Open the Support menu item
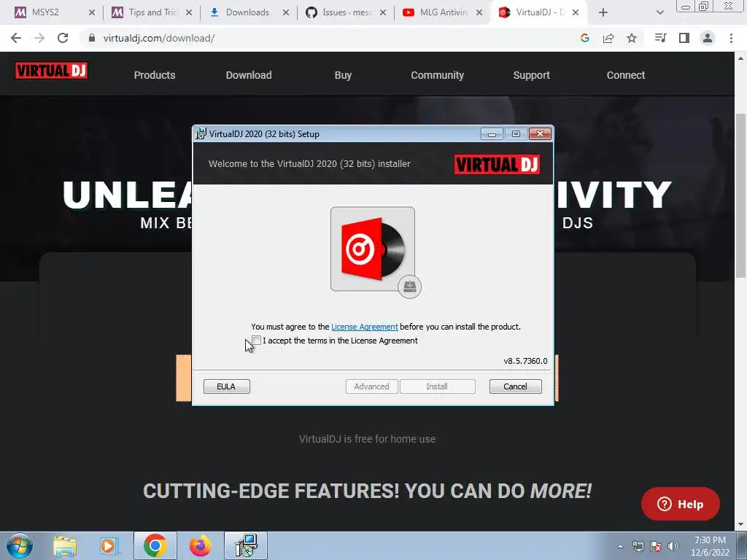The height and width of the screenshot is (560, 747). pos(532,75)
